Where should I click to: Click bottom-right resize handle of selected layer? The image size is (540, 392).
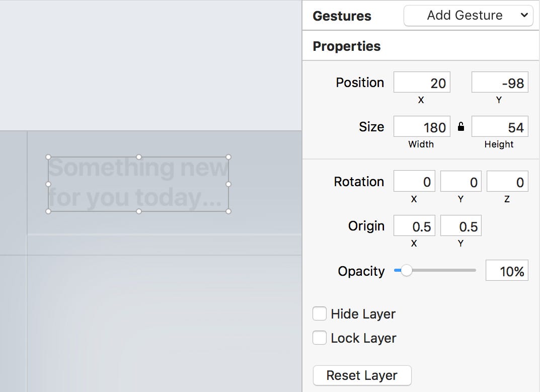coord(228,211)
